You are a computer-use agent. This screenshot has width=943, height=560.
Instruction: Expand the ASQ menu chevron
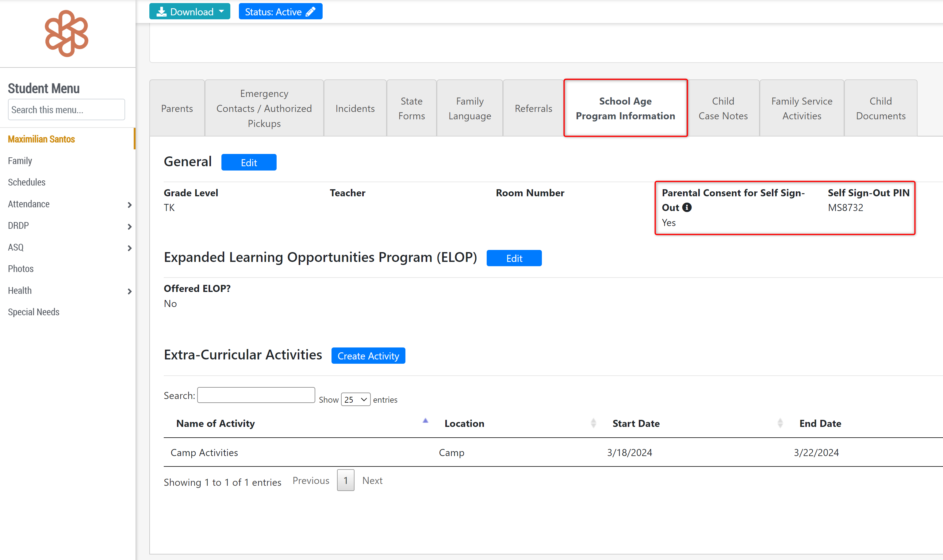(x=129, y=248)
